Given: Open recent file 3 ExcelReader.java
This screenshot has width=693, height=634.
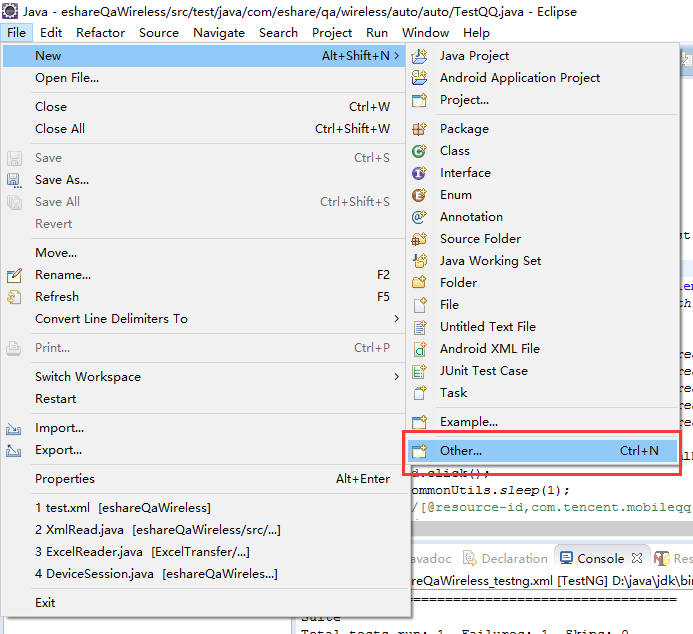Looking at the screenshot, I should click(204, 552).
